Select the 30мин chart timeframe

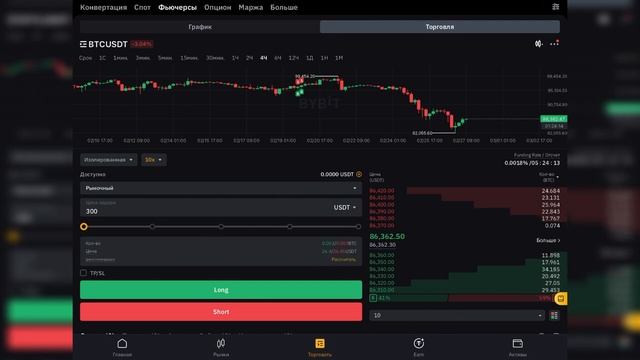[215, 58]
